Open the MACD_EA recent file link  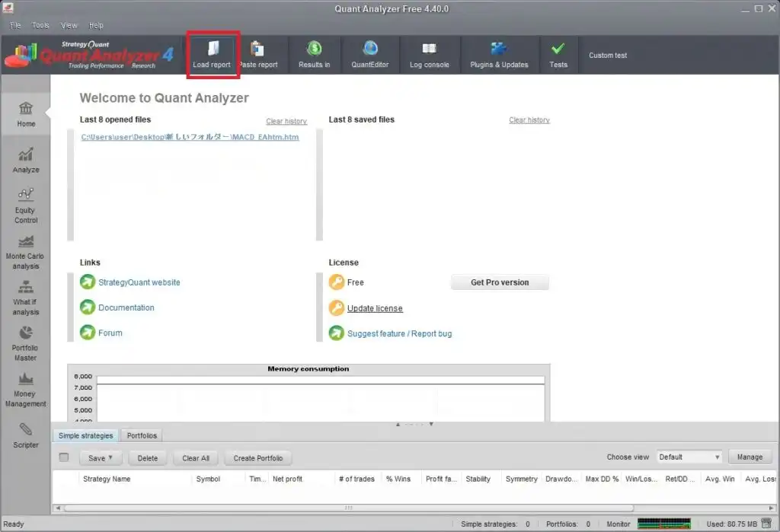tap(190, 137)
